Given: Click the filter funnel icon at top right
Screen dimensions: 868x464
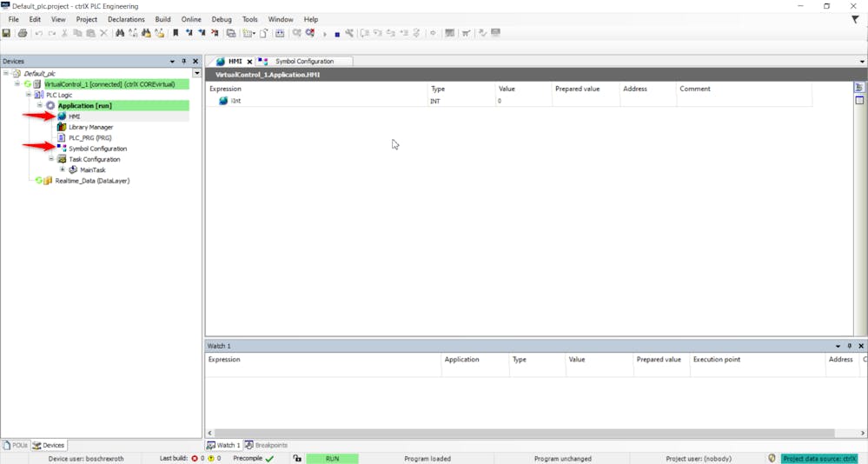Looking at the screenshot, I should (855, 19).
